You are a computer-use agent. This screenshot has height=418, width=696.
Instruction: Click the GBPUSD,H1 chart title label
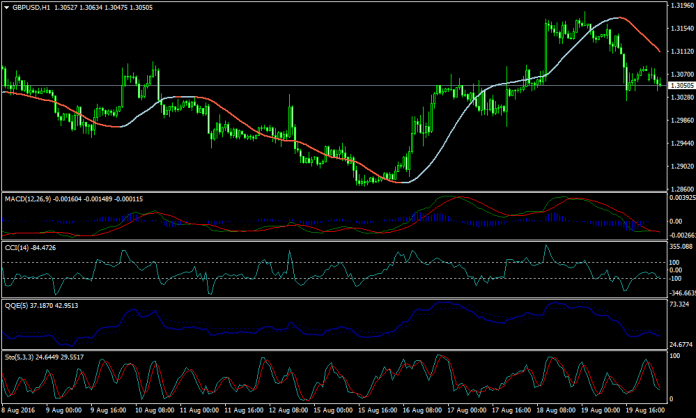coord(30,7)
